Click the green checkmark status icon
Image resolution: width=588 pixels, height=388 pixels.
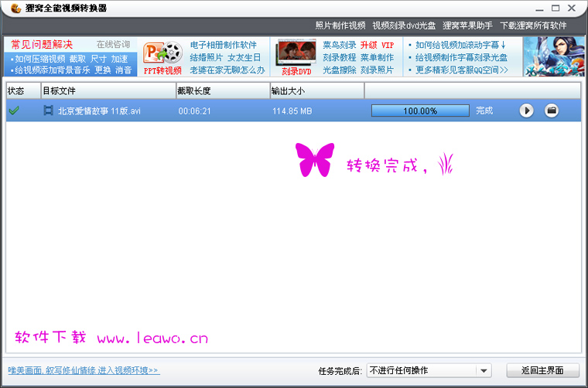(14, 111)
